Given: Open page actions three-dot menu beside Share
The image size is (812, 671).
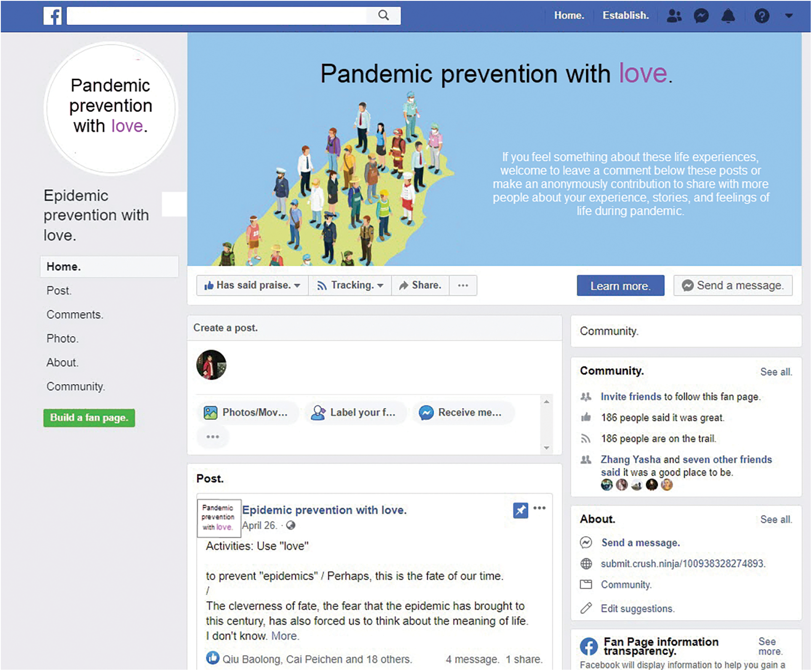Looking at the screenshot, I should tap(463, 286).
